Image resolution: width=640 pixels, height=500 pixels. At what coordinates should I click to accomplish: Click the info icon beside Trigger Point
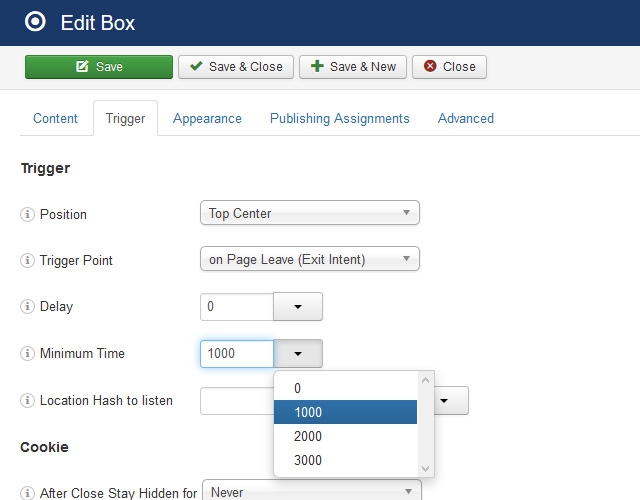click(x=27, y=260)
